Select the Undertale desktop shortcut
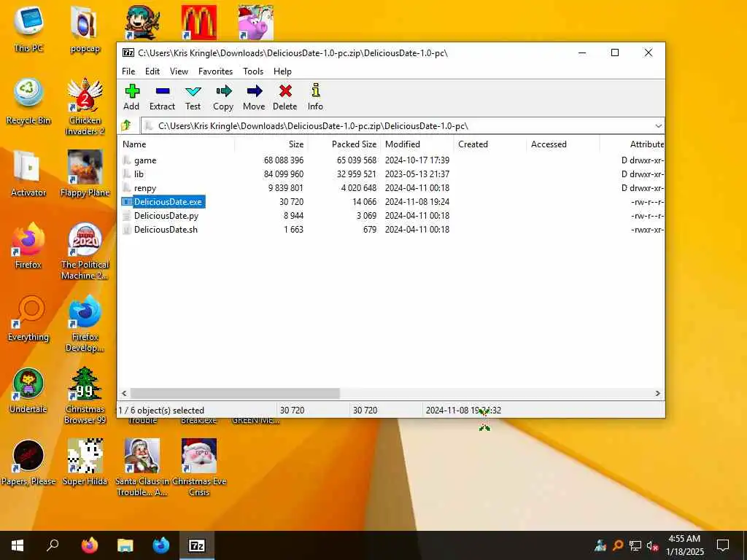This screenshot has width=747, height=560. [x=28, y=389]
